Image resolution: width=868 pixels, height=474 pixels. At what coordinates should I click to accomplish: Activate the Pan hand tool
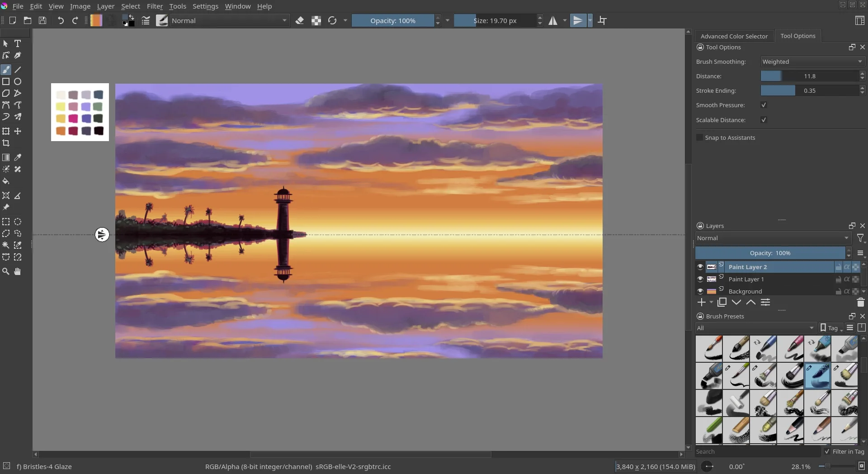point(18,271)
